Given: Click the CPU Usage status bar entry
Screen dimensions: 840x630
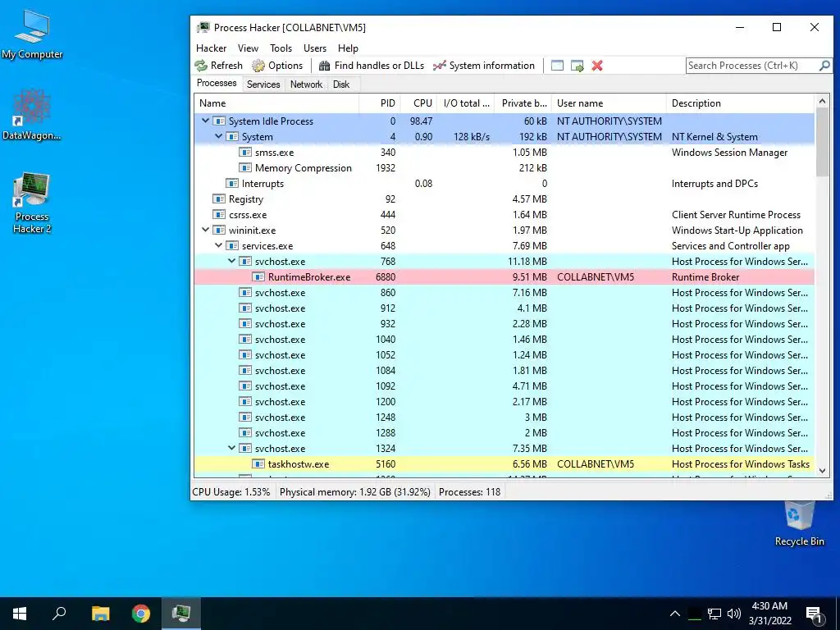Looking at the screenshot, I should tap(231, 492).
